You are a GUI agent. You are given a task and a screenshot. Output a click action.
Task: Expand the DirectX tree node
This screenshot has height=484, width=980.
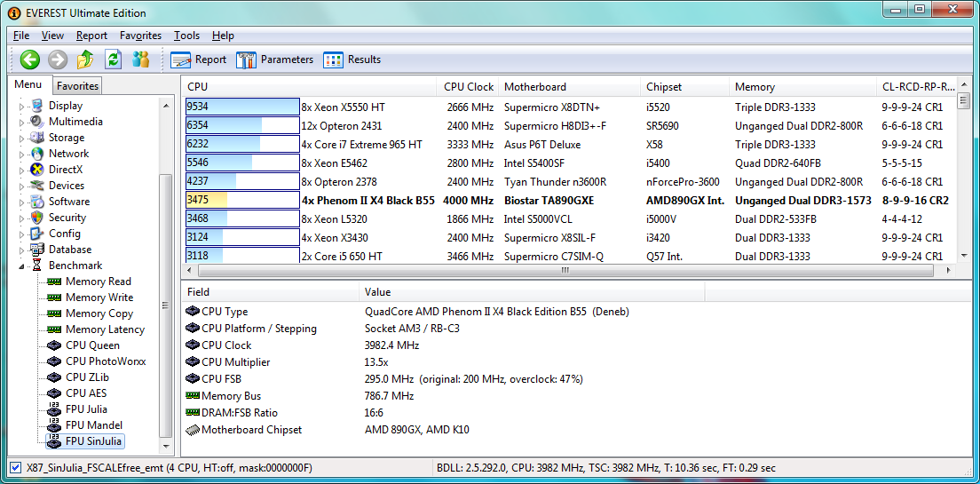(22, 171)
